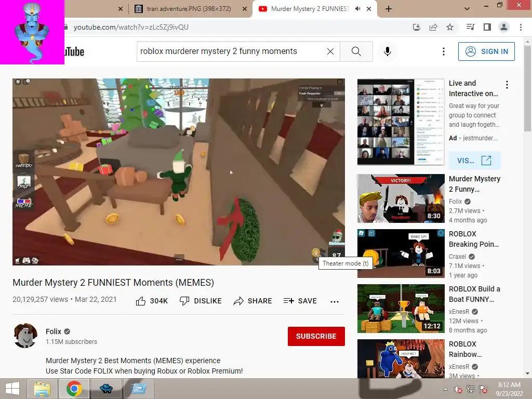Open Action Center flag tray icon

(483, 390)
